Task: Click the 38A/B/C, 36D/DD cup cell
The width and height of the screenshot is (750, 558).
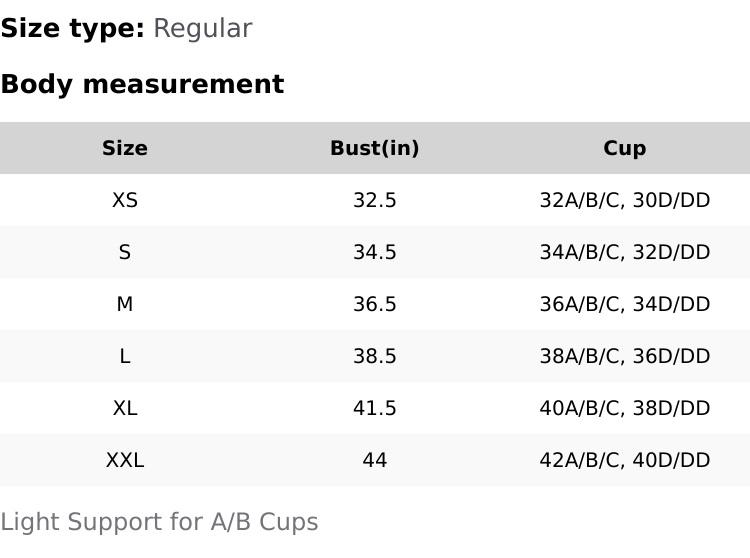Action: pos(625,356)
